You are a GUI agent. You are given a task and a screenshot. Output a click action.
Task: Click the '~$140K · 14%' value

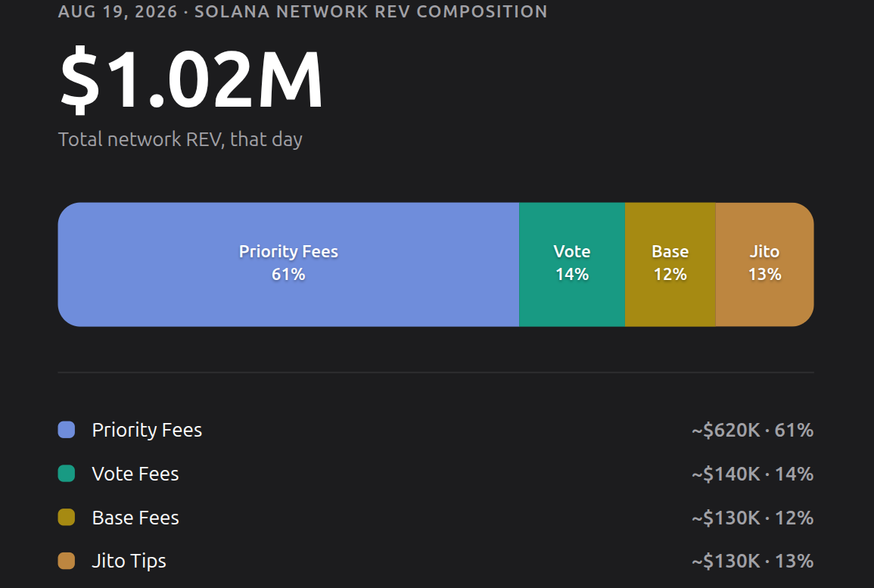click(x=752, y=474)
